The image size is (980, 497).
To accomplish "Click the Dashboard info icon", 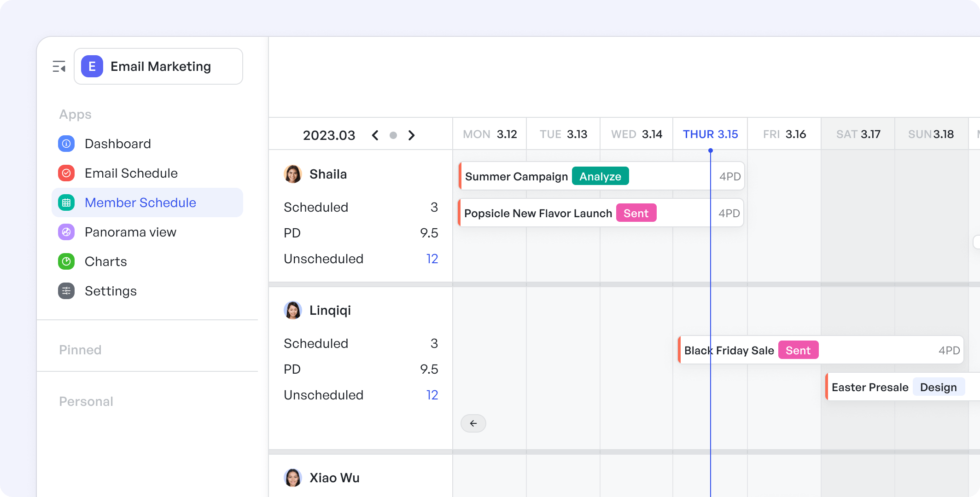I will pos(66,144).
